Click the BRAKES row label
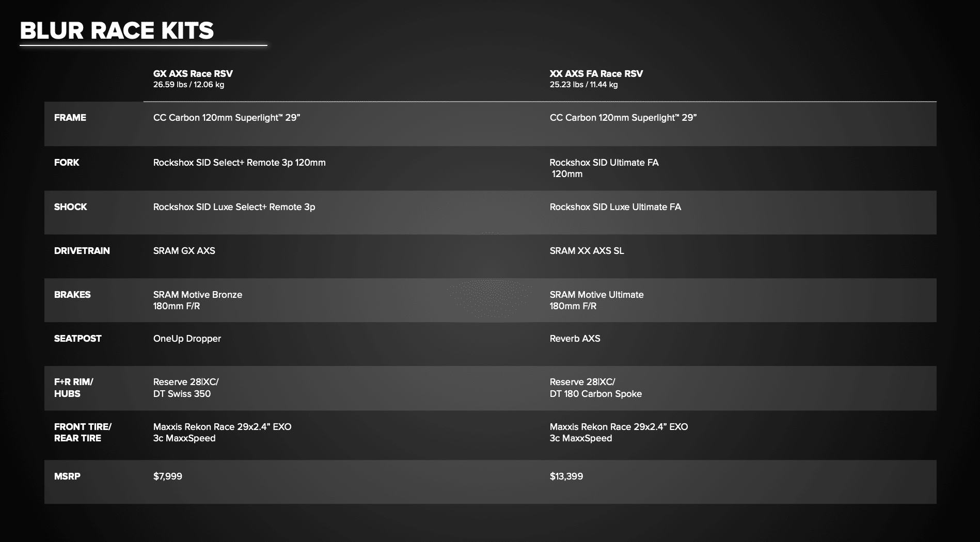980x542 pixels. click(x=72, y=295)
